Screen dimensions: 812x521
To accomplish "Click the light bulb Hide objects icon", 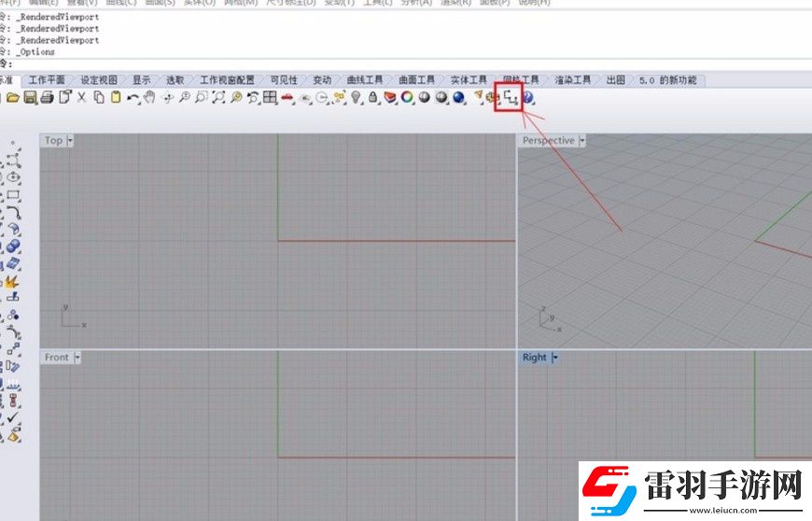I will pyautogui.click(x=356, y=97).
